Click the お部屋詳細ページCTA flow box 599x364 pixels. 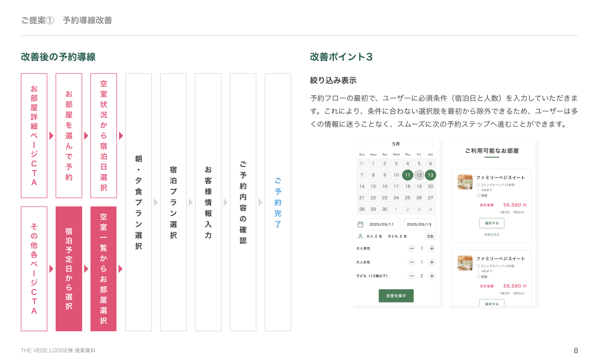pos(34,136)
